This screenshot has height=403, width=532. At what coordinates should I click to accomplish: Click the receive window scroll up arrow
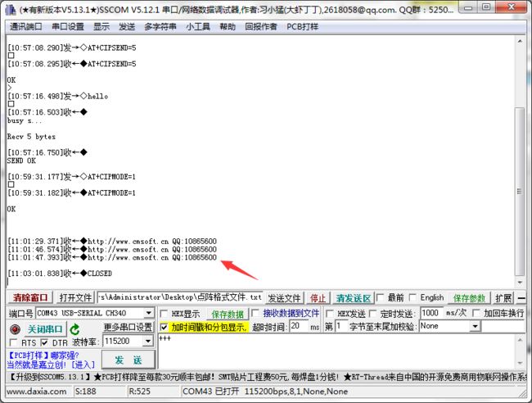[520, 41]
